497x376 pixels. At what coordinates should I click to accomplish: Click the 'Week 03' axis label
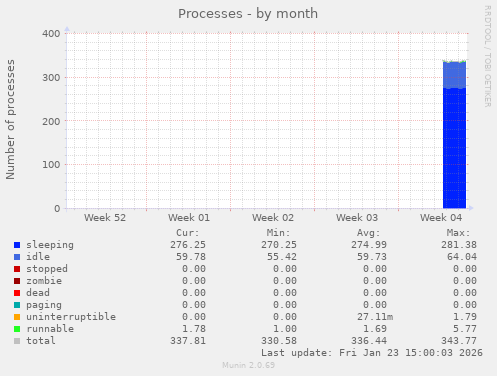(x=357, y=218)
